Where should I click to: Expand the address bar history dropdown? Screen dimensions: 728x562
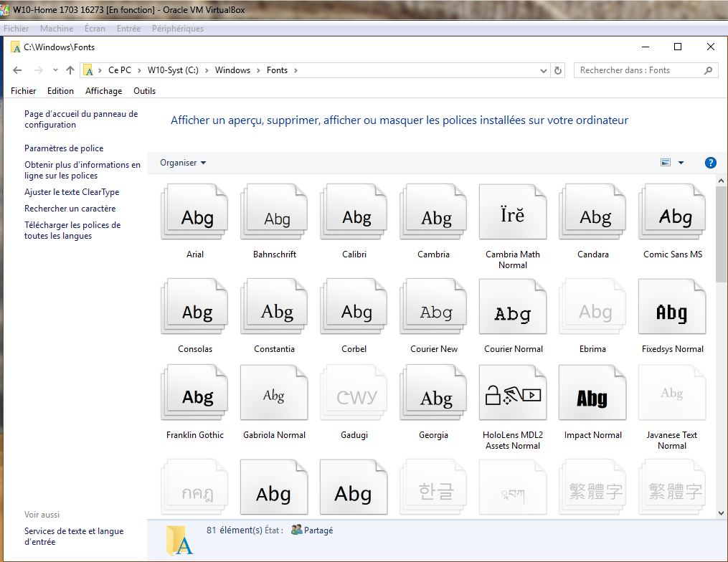(544, 71)
